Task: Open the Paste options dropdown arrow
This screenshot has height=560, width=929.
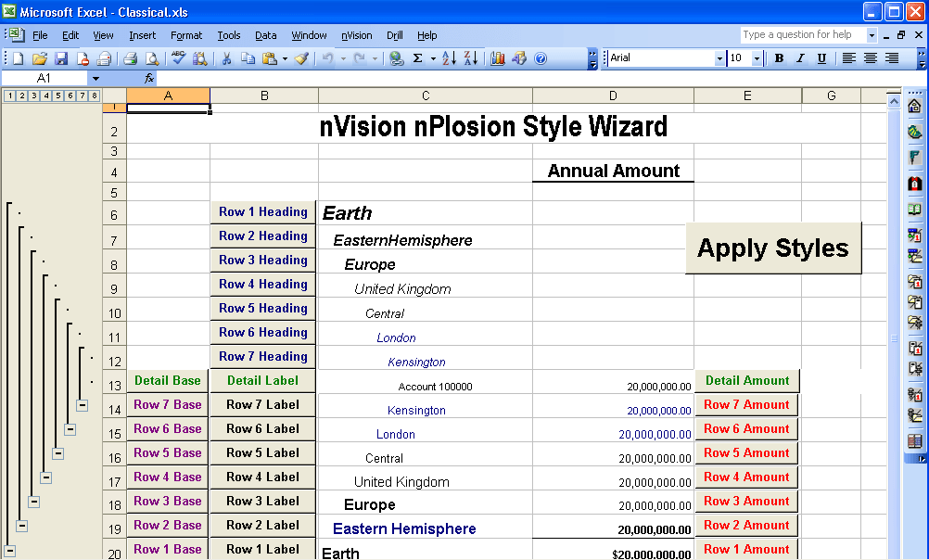Action: click(x=283, y=57)
